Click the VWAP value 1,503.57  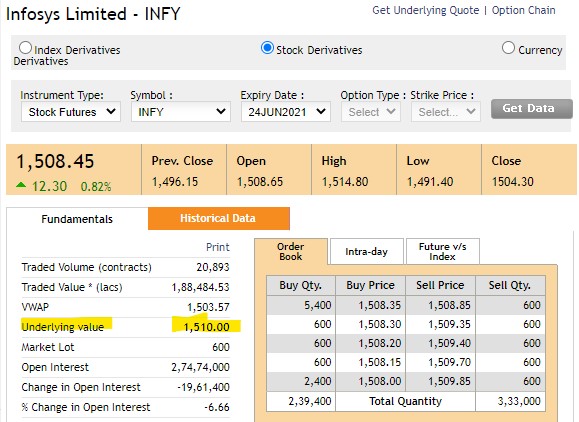(208, 307)
